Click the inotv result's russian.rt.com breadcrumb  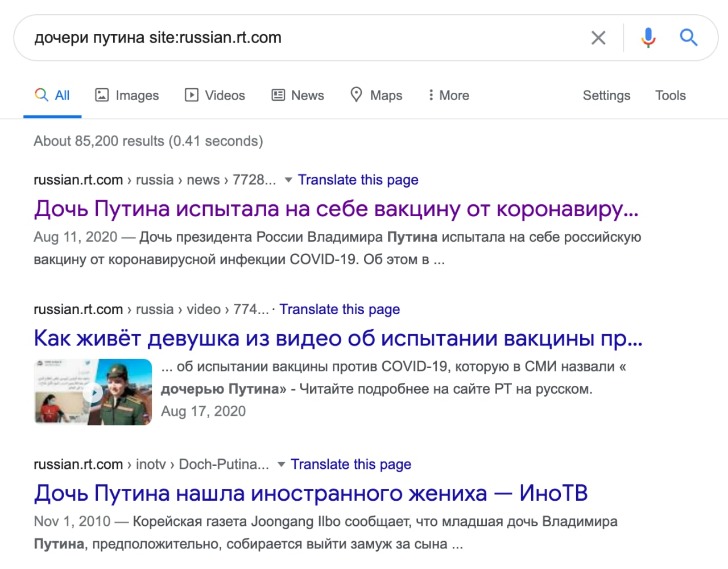point(78,465)
